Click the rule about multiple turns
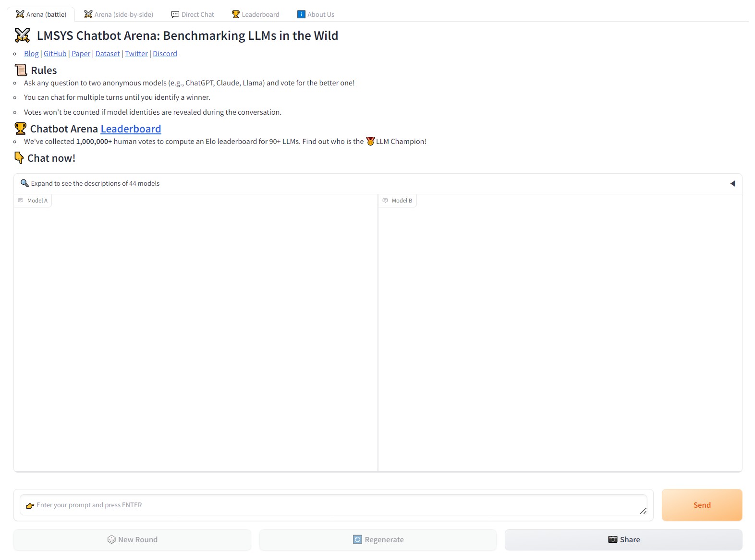The height and width of the screenshot is (560, 755). [x=117, y=97]
